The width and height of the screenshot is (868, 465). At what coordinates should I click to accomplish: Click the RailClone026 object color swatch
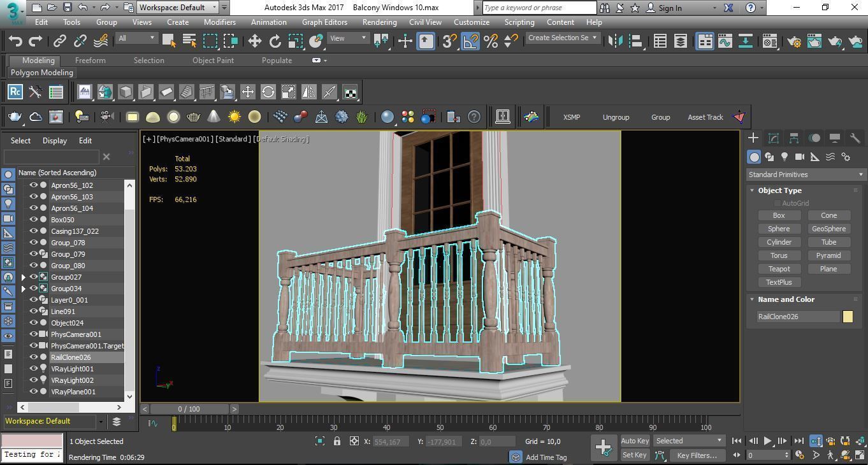click(848, 317)
